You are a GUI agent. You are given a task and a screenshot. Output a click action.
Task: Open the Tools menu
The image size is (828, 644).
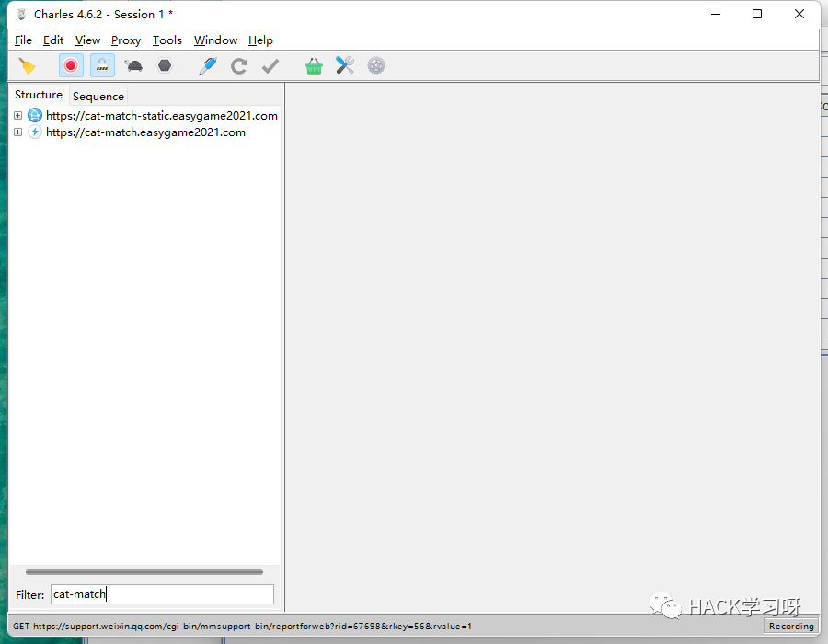pyautogui.click(x=167, y=40)
